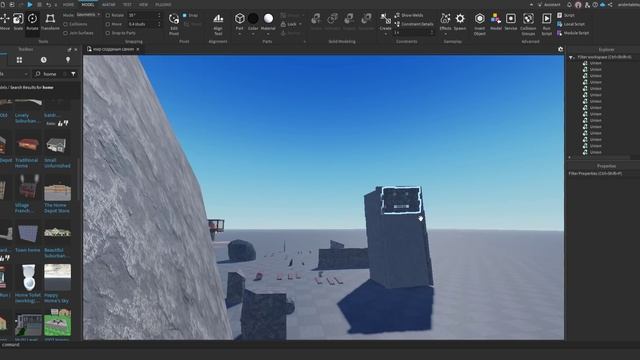The width and height of the screenshot is (640, 360).
Task: Insert a new Script
Action: point(566,15)
